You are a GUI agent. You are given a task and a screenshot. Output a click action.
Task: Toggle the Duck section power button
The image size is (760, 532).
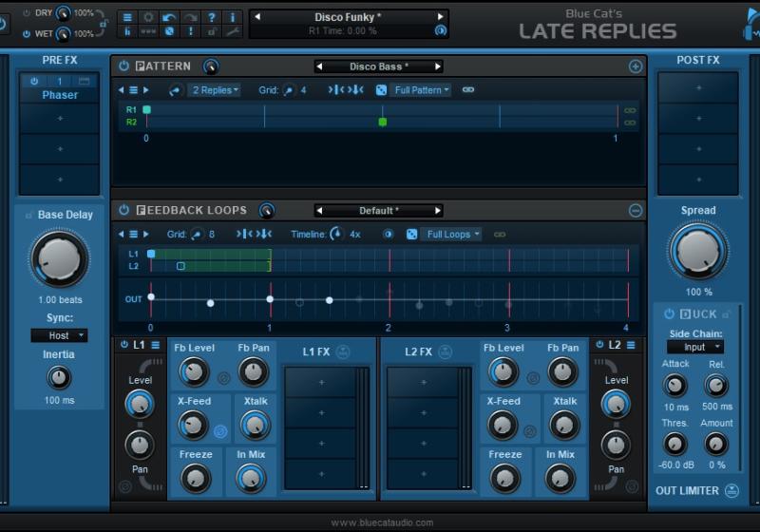[x=669, y=313]
